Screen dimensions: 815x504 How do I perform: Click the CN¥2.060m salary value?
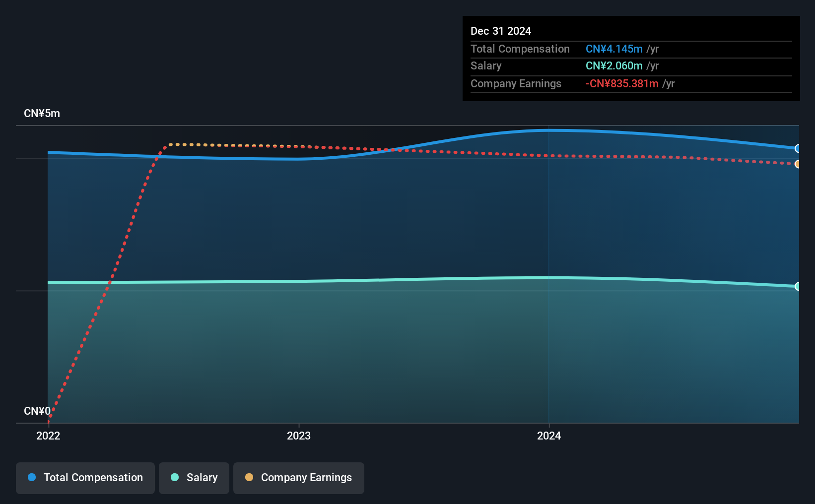tap(614, 65)
